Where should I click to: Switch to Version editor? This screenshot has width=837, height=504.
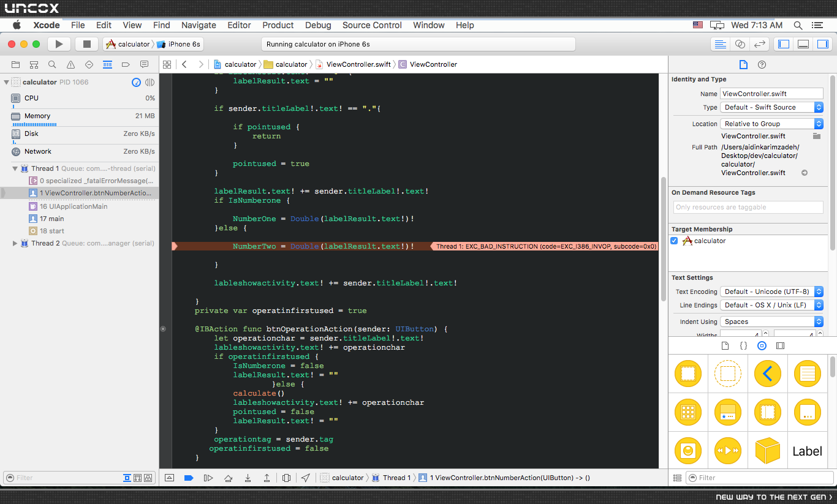click(x=760, y=44)
